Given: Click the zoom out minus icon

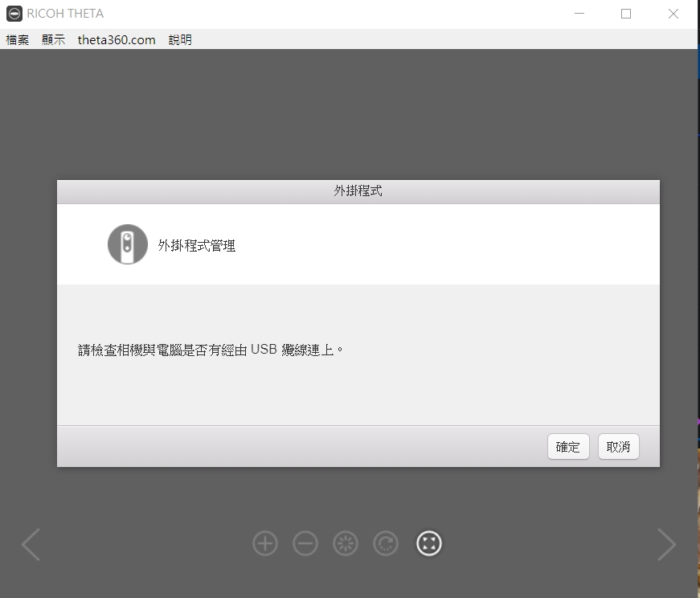Looking at the screenshot, I should 305,544.
